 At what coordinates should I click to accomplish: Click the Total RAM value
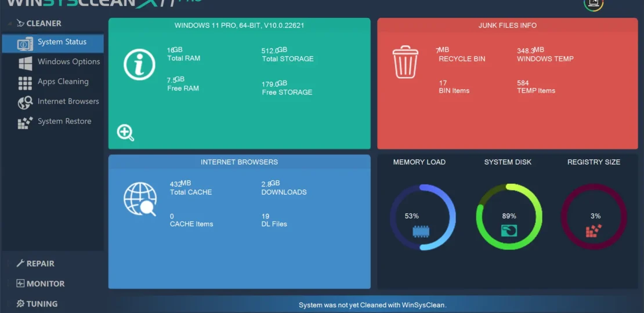pos(175,50)
